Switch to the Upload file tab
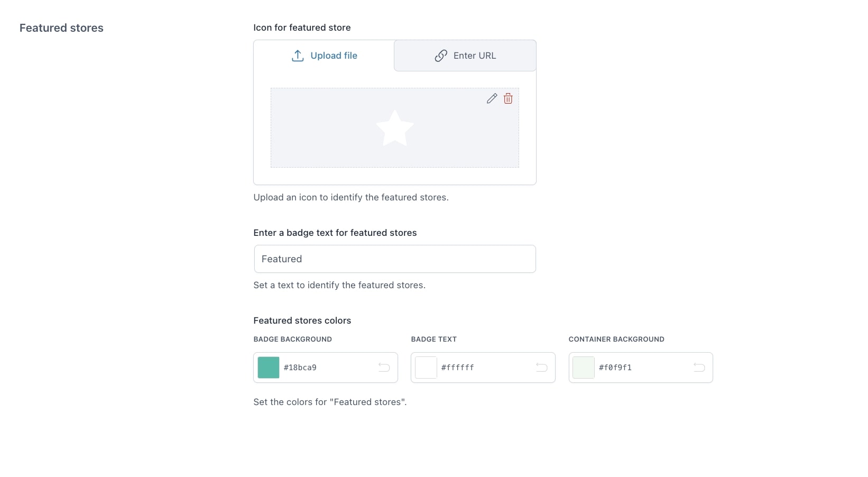 [324, 56]
